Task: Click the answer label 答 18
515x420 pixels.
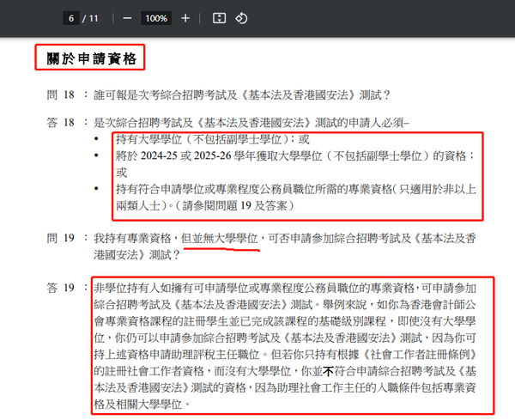Action: pyautogui.click(x=60, y=123)
